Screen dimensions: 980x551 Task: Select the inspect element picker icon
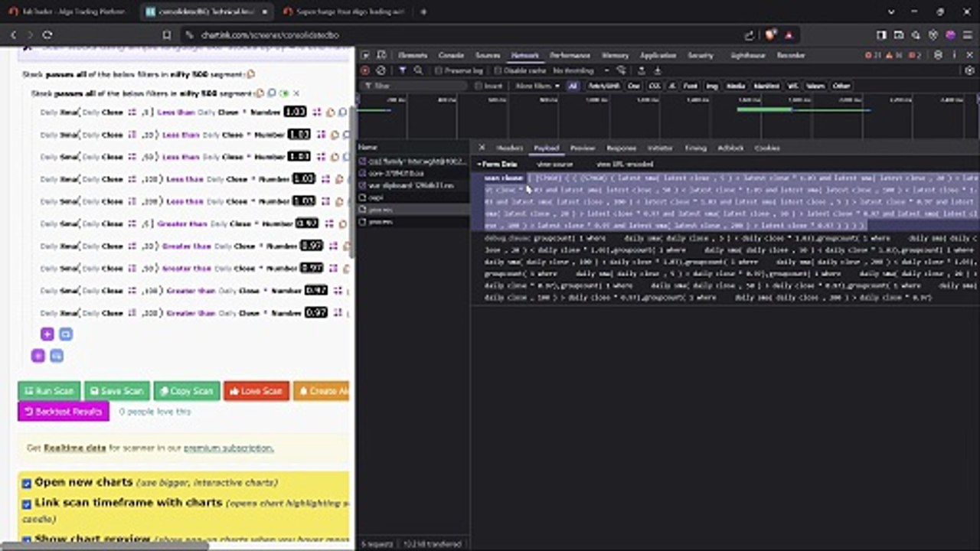coord(365,55)
